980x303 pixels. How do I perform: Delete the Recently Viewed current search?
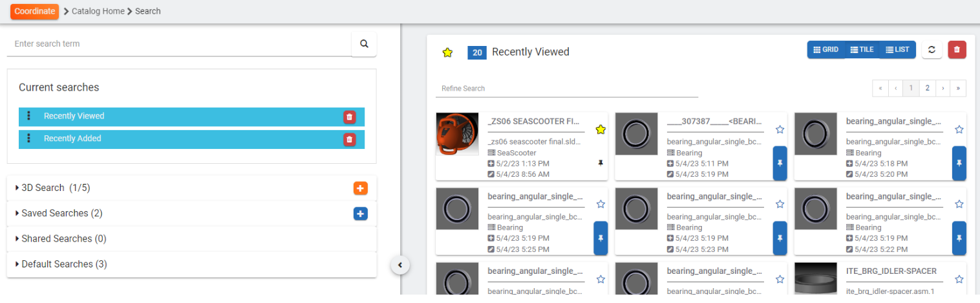tap(350, 117)
